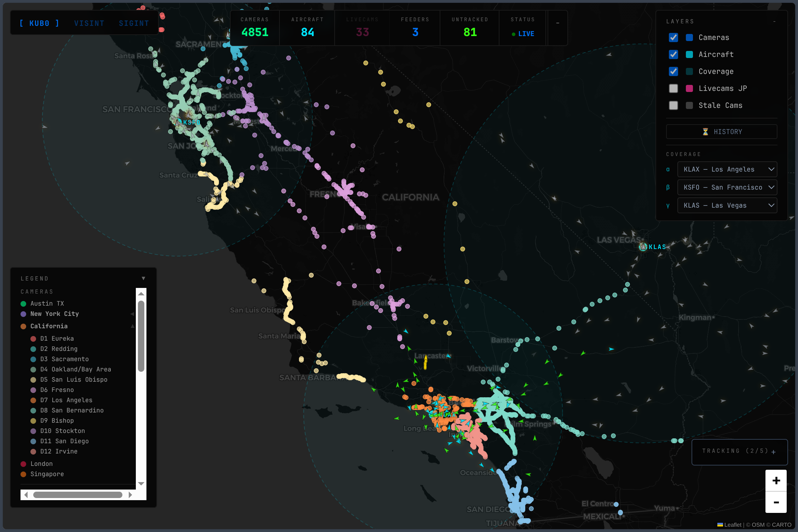Click the map zoom out minus button
Viewport: 798px width, 532px height.
click(x=776, y=502)
